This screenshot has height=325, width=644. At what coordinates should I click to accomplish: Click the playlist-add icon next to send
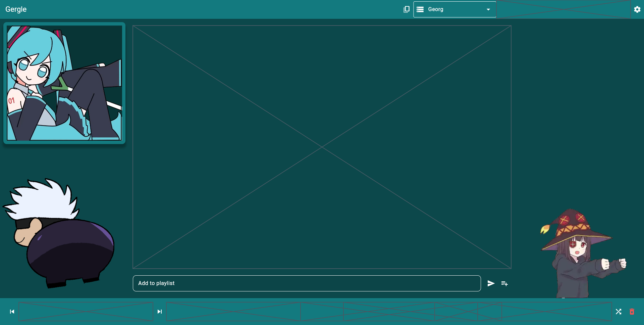point(504,283)
